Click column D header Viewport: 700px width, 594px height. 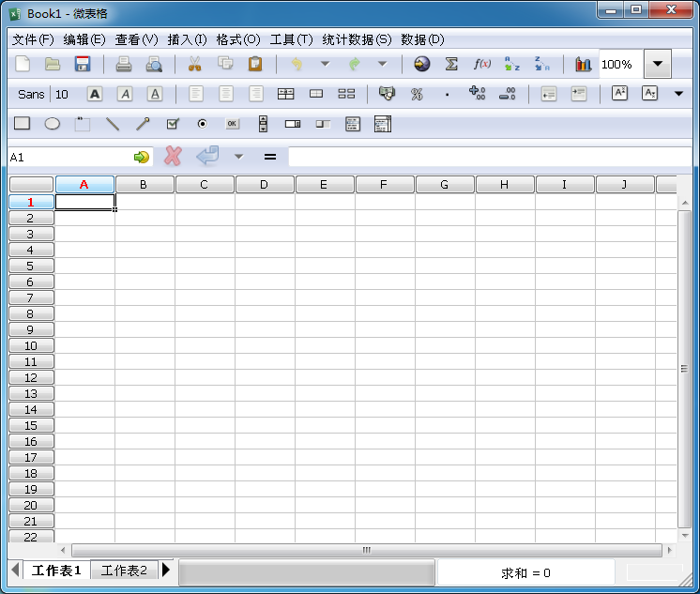(x=265, y=185)
